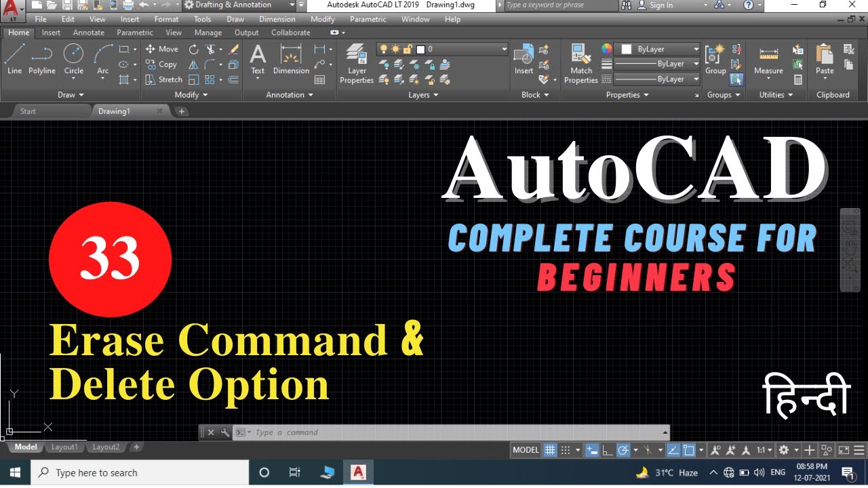Image resolution: width=868 pixels, height=488 pixels.
Task: Click the Rotate tool icon
Action: point(194,49)
